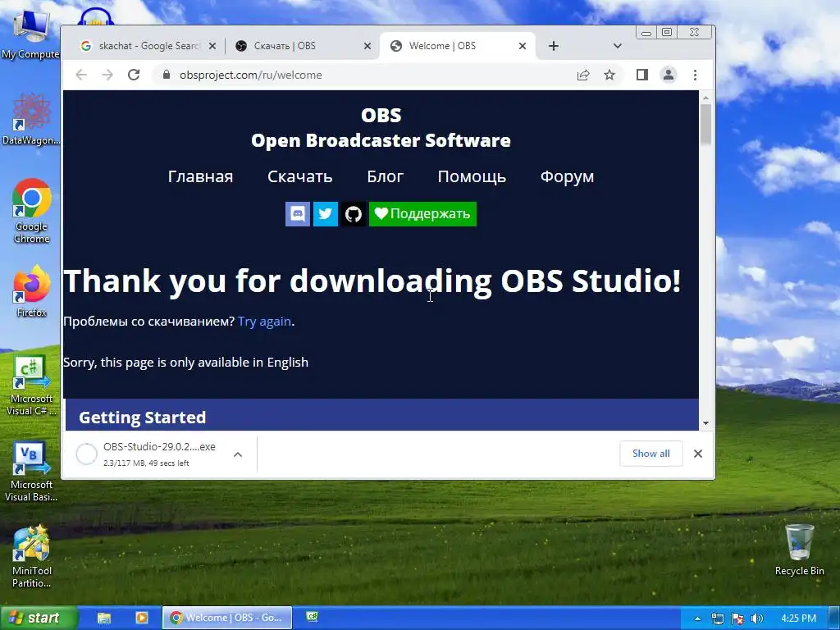Bookmark this page with the star icon

[x=609, y=75]
